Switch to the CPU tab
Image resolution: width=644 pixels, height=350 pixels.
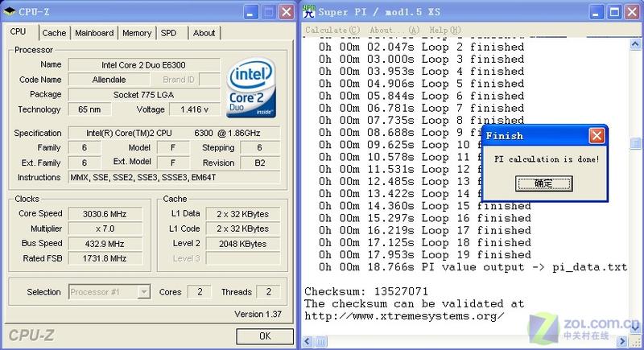click(18, 31)
